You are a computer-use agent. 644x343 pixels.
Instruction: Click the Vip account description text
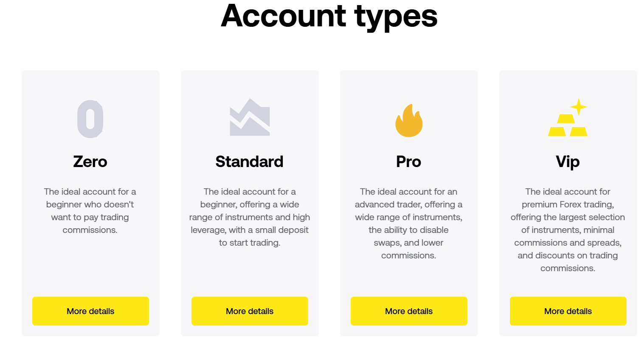(568, 230)
